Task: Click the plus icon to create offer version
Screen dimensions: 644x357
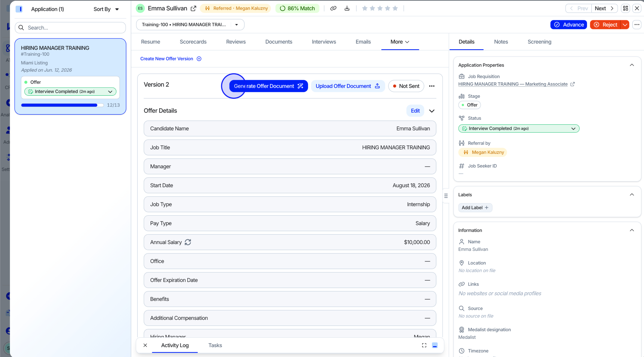Action: pos(199,59)
